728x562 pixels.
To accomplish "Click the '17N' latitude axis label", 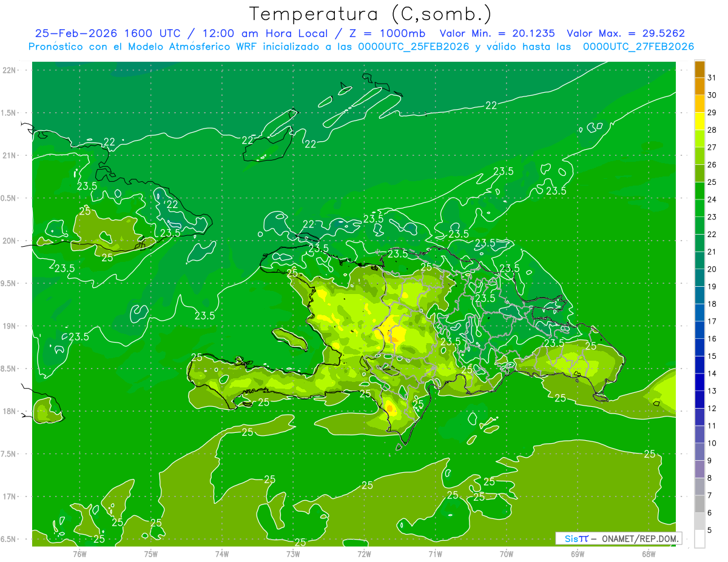I will point(8,497).
